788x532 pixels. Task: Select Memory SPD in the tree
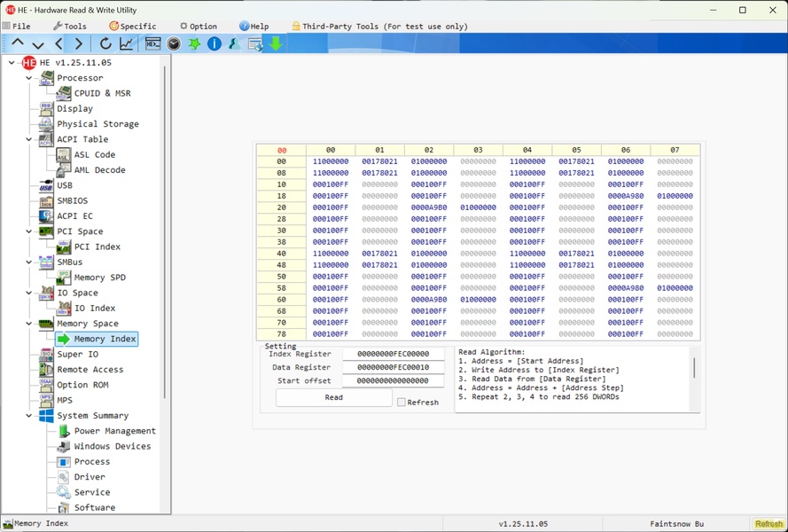coord(99,278)
